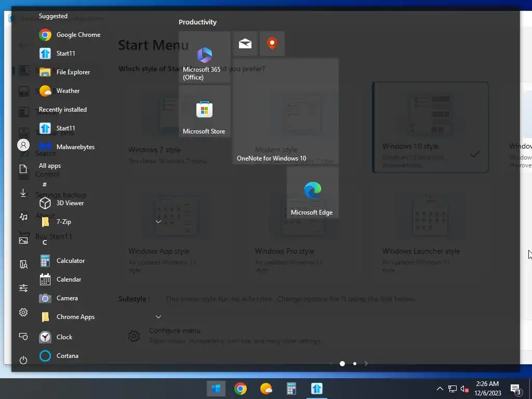This screenshot has width=532, height=399.
Task: Open 3D Viewer app
Action: pos(61,203)
